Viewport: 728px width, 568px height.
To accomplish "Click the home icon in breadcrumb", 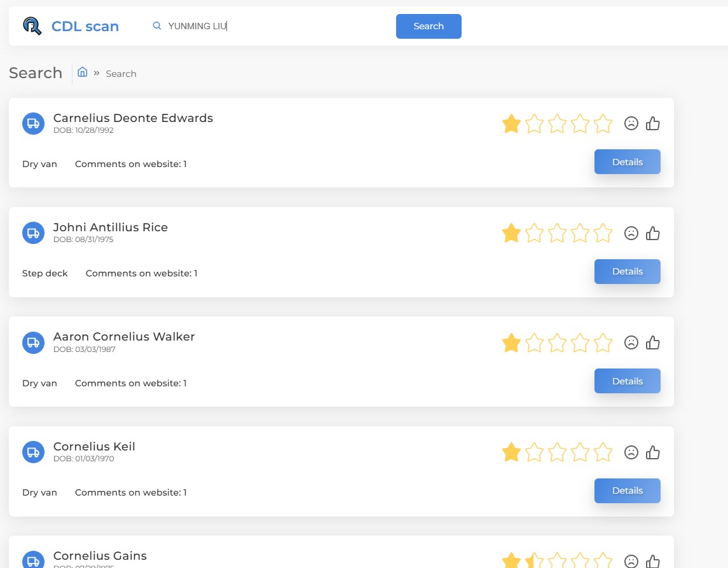I will coord(83,72).
